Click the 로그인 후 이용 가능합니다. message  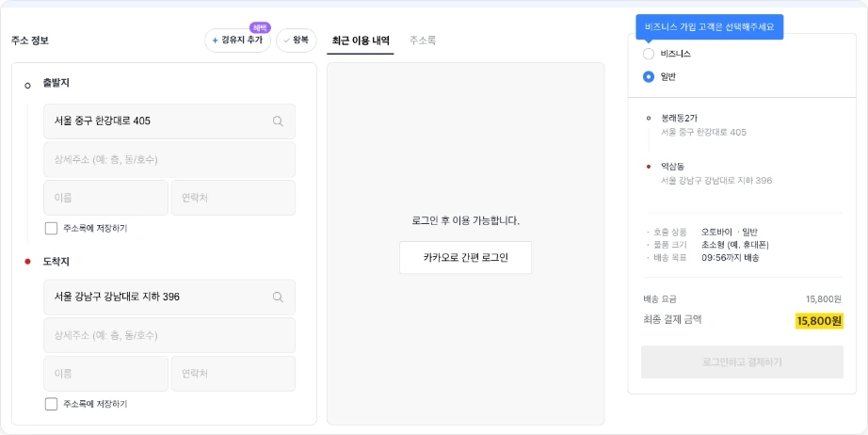[x=466, y=221]
